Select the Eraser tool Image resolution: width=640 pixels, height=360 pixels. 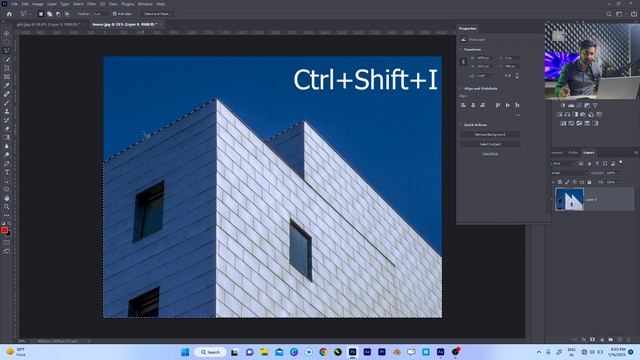(x=7, y=129)
